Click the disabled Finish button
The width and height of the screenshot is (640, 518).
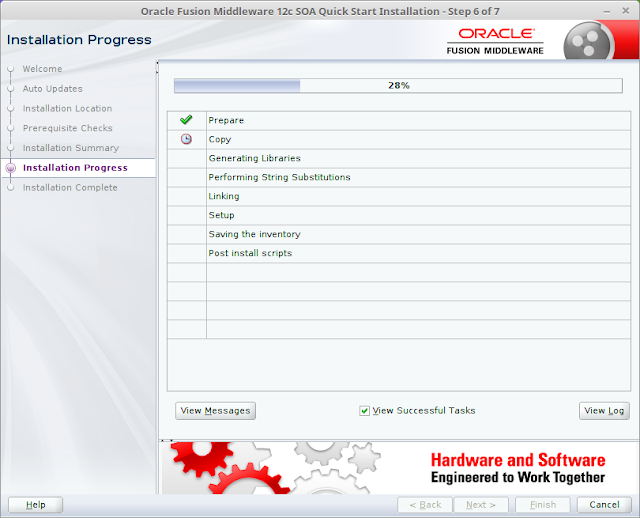(542, 505)
